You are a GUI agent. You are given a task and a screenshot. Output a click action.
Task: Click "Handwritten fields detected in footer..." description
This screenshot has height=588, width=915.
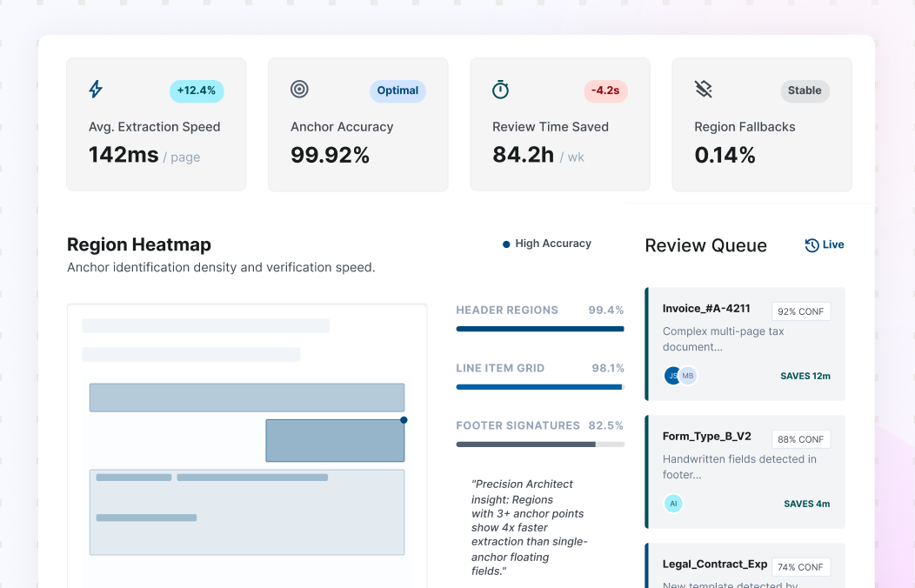pyautogui.click(x=739, y=467)
